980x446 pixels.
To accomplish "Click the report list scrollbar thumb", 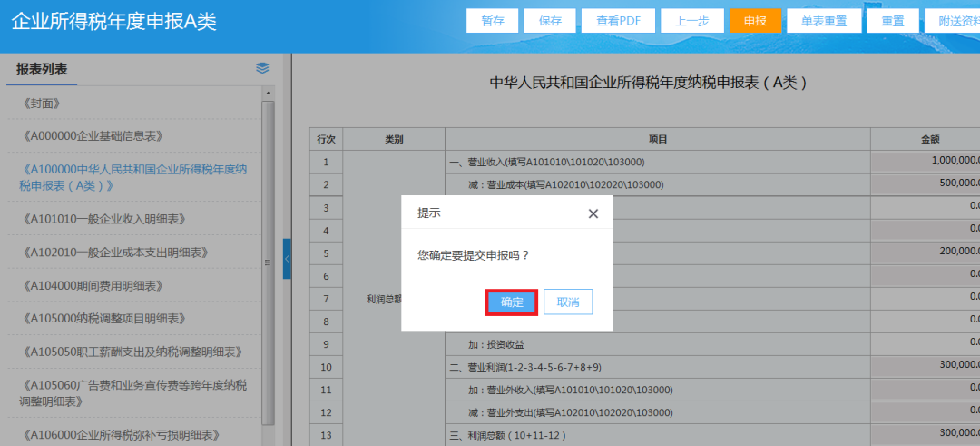I will point(268,263).
